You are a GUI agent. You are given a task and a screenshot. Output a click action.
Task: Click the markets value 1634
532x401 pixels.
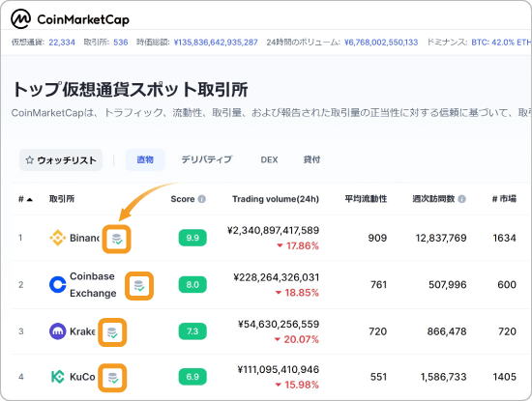click(x=505, y=238)
